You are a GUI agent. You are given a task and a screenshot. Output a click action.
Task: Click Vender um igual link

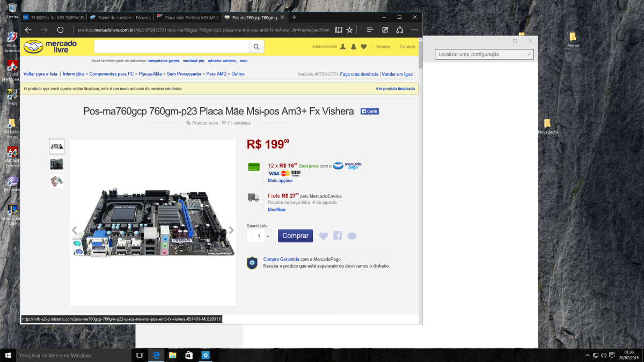(397, 74)
